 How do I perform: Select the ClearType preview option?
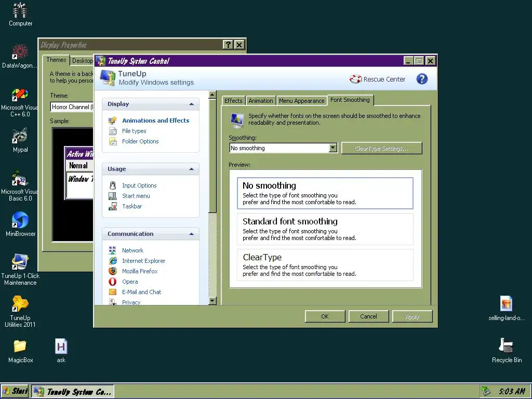point(325,265)
